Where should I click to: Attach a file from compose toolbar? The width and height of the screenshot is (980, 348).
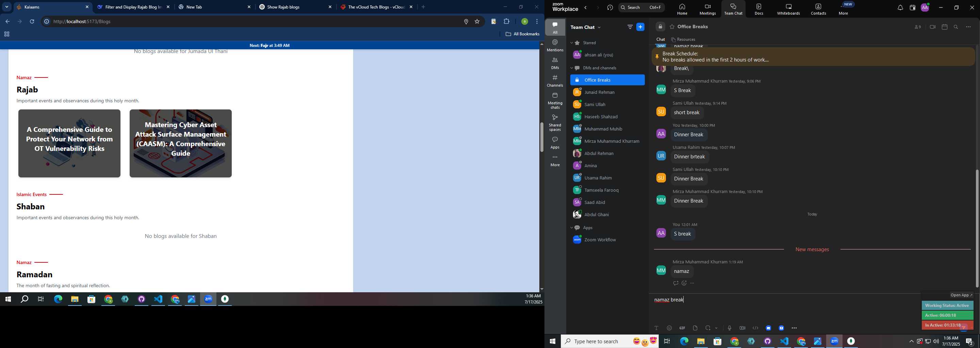[695, 328]
